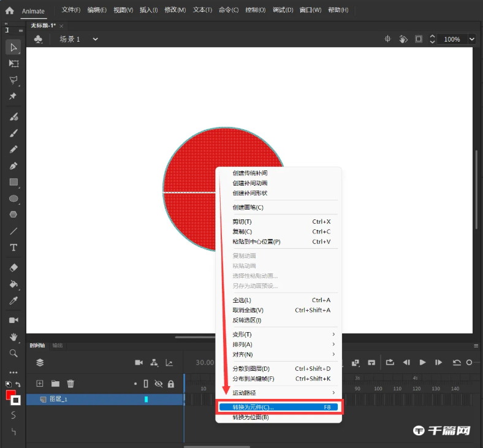Open the edit toolbar ellipsis

pyautogui.click(x=13, y=372)
